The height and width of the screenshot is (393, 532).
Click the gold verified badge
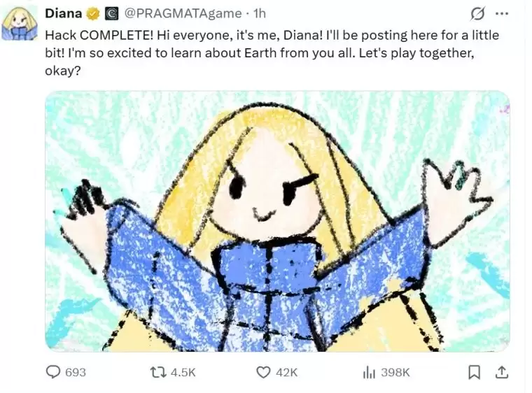coord(93,13)
